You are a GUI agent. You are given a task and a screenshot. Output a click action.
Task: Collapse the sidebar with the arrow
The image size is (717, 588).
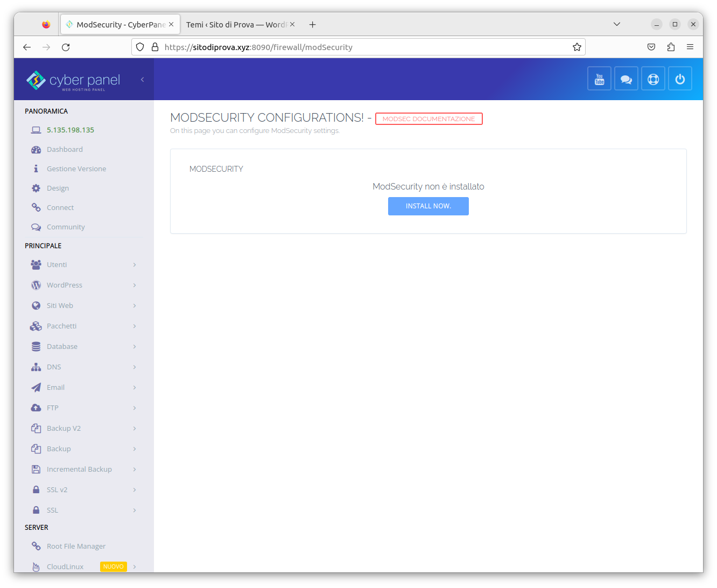pyautogui.click(x=142, y=80)
